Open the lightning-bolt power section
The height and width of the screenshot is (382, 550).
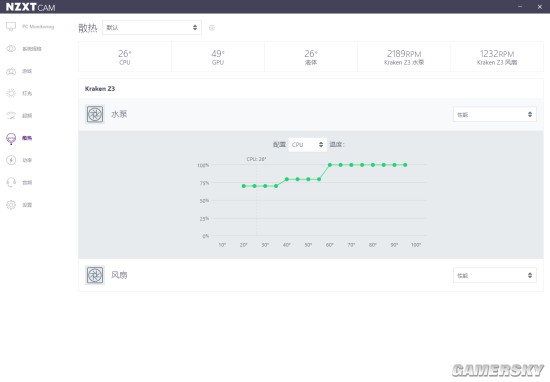coord(19,160)
